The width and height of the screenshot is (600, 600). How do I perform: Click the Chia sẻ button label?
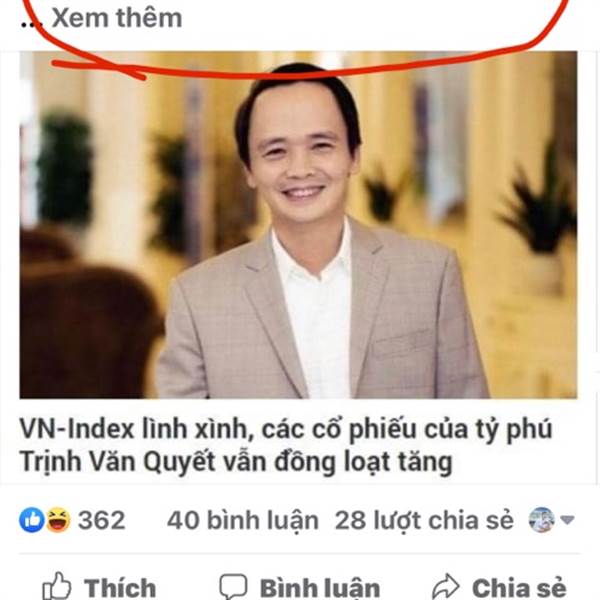[519, 588]
